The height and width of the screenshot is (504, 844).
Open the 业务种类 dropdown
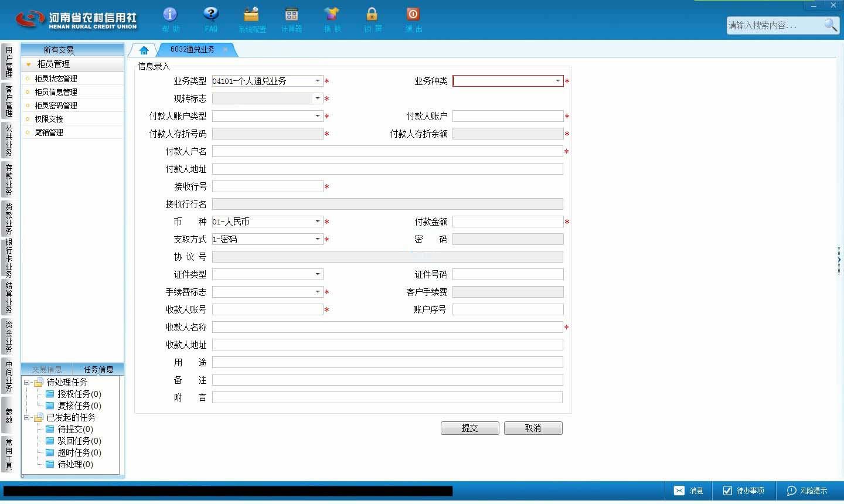[x=557, y=81]
